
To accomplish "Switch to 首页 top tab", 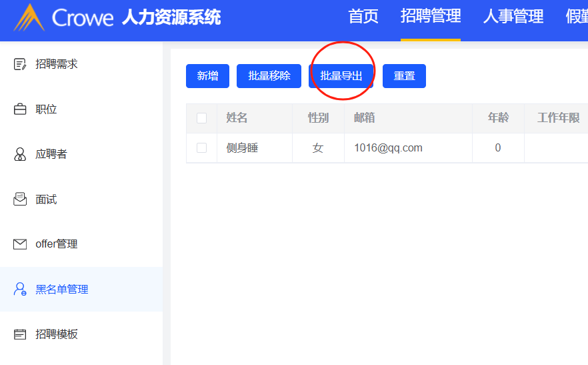I will 363,17.
